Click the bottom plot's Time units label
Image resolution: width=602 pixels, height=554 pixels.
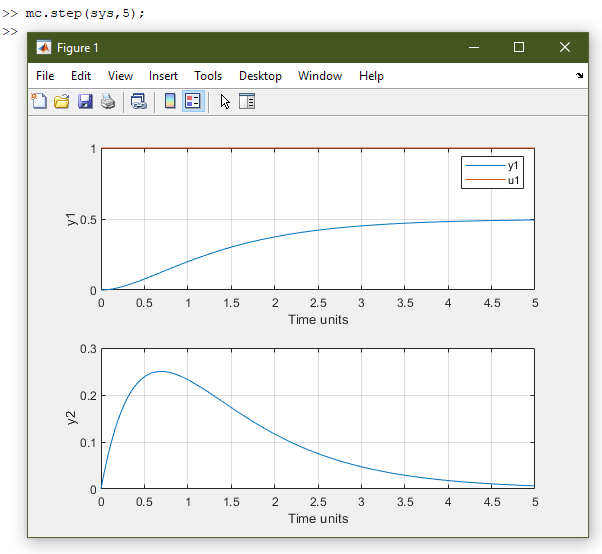point(318,518)
